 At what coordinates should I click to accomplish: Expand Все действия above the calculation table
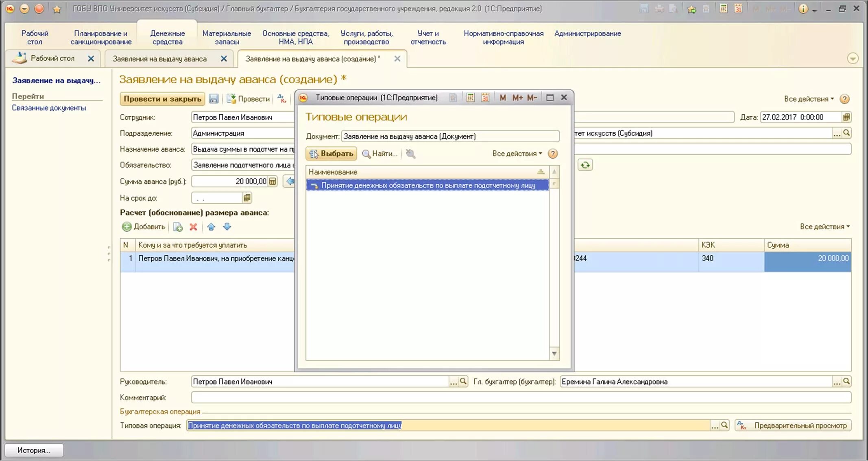click(825, 226)
